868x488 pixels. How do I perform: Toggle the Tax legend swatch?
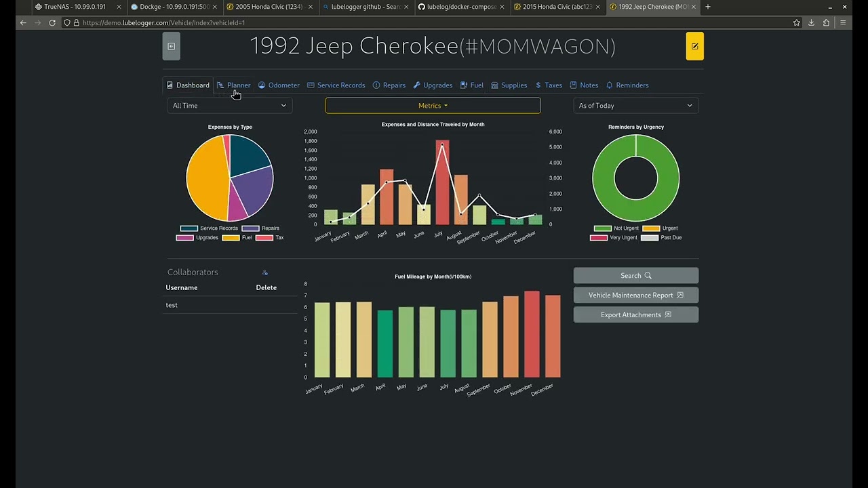click(x=264, y=238)
